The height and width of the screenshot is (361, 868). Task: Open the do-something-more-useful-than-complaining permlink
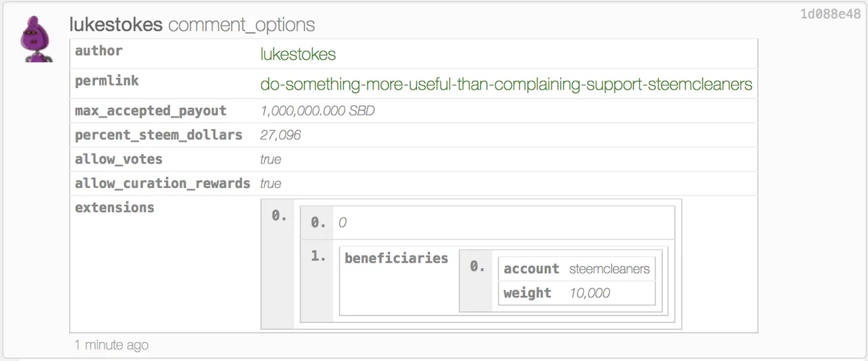[x=506, y=84]
